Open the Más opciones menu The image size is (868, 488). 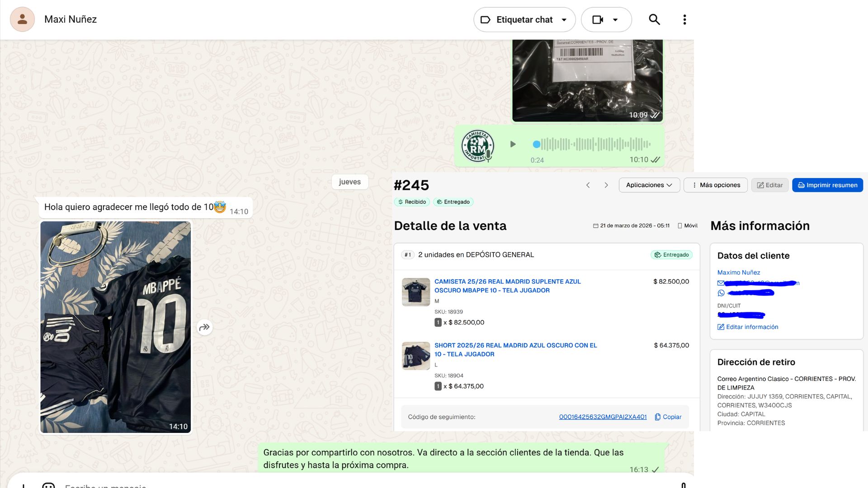[716, 185]
